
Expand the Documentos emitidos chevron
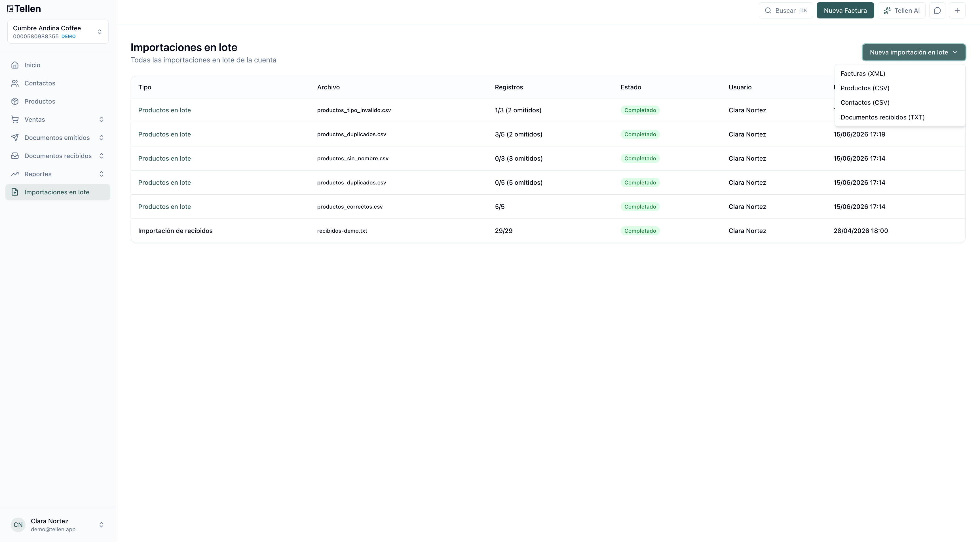click(102, 138)
